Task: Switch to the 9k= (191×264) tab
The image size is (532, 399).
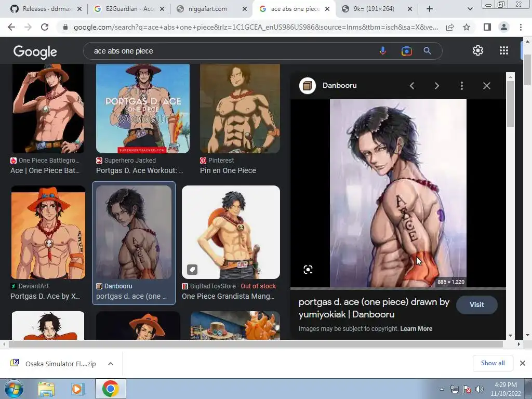Action: [373, 9]
